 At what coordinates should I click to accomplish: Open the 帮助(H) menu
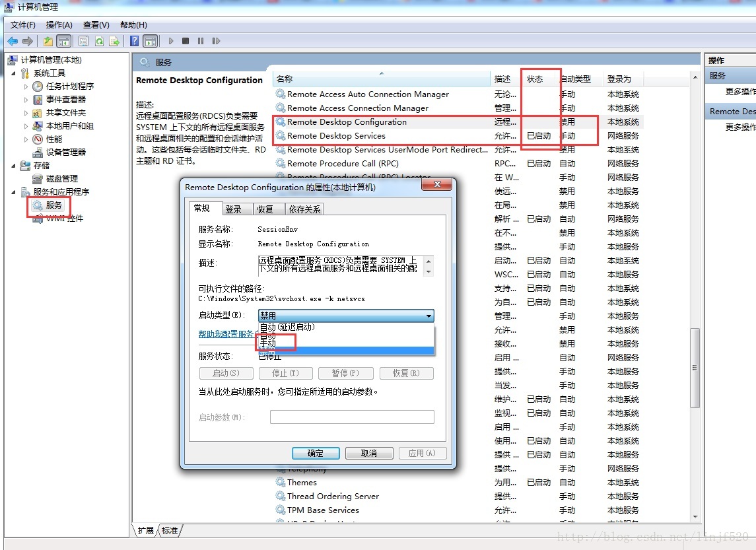(x=133, y=25)
